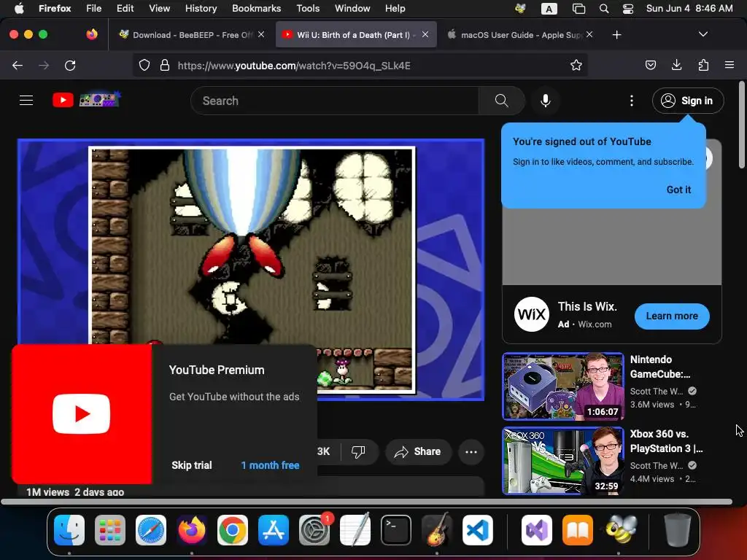Close the BeeBEEP download tab

261,34
